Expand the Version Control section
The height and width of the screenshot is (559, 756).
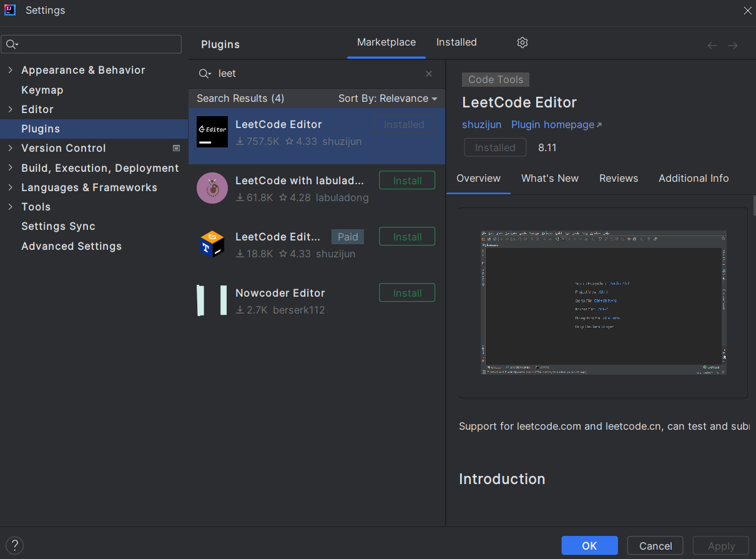10,148
